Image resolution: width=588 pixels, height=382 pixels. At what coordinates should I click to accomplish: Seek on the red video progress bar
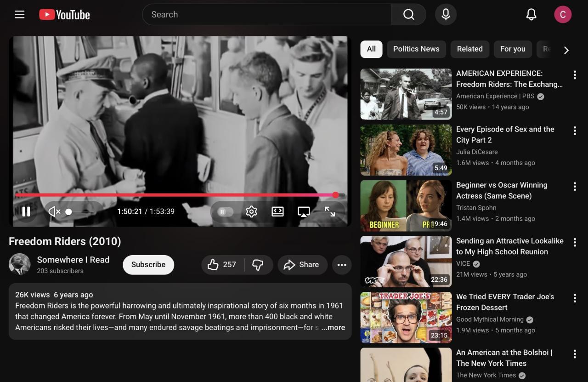point(180,195)
